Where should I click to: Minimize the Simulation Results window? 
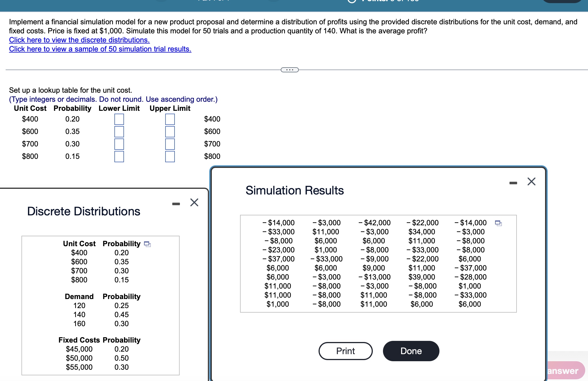click(x=513, y=183)
